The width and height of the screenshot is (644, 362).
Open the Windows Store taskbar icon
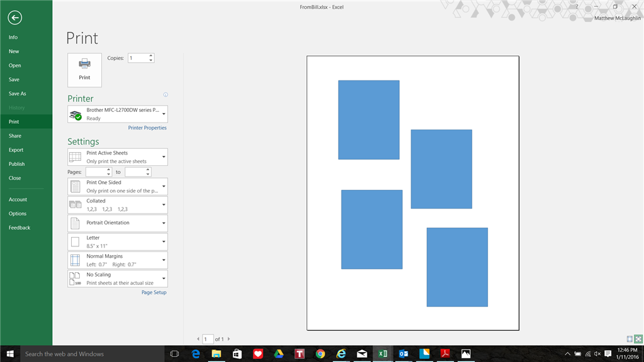point(237,354)
